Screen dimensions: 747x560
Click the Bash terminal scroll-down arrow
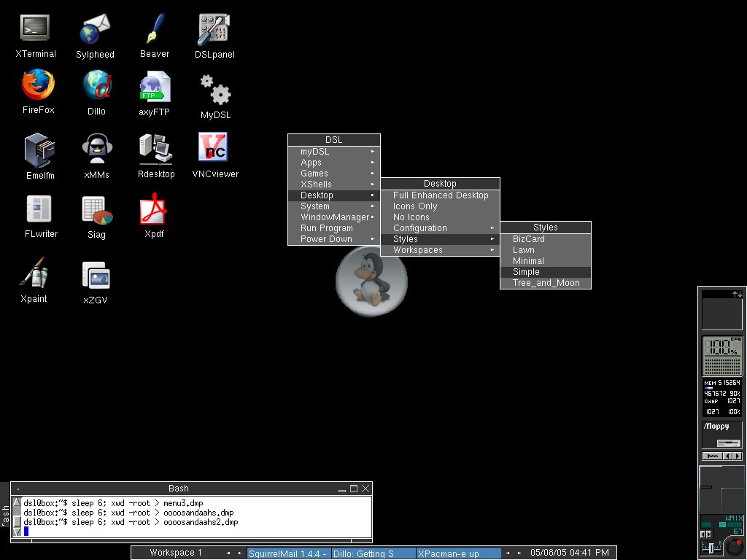17,532
